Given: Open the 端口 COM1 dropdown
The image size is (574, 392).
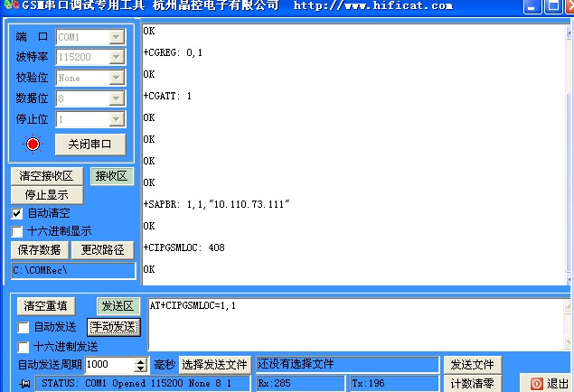Looking at the screenshot, I should pos(116,37).
